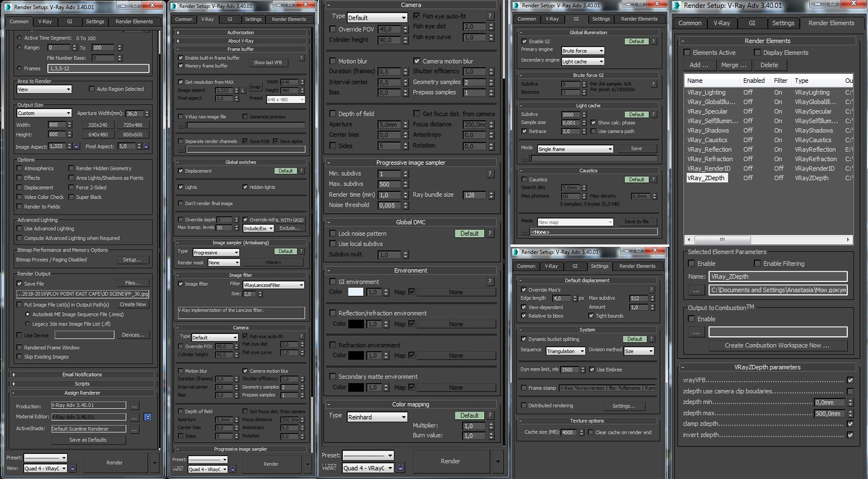Viewport: 868px width, 479px height.
Task: Click the Material Editor renderer lock icon
Action: [x=148, y=417]
